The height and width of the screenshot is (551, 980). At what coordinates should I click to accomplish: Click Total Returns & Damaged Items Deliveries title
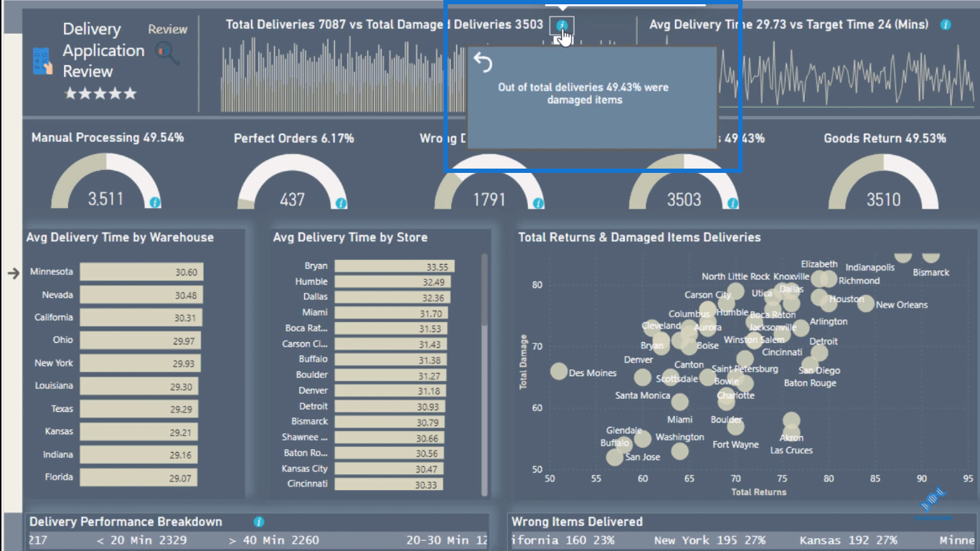639,237
